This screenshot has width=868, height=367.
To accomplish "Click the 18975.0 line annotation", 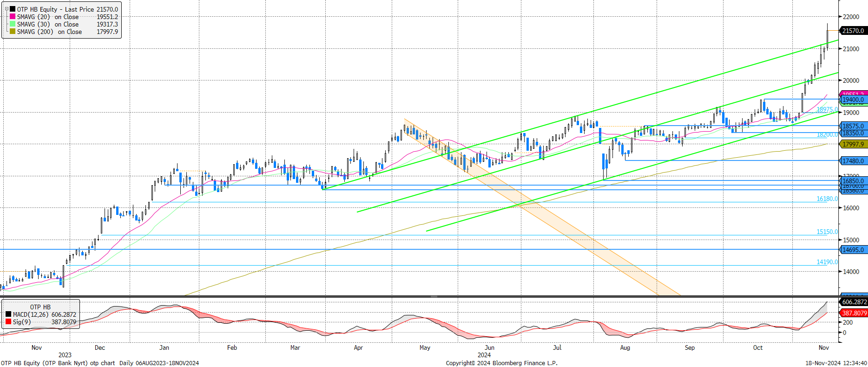I will (827, 109).
